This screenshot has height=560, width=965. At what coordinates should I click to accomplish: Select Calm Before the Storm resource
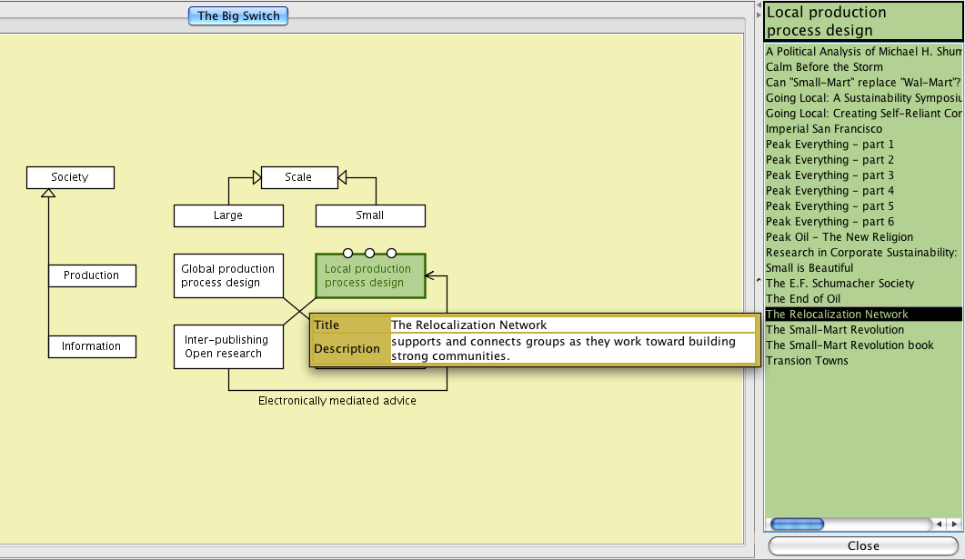click(x=824, y=67)
